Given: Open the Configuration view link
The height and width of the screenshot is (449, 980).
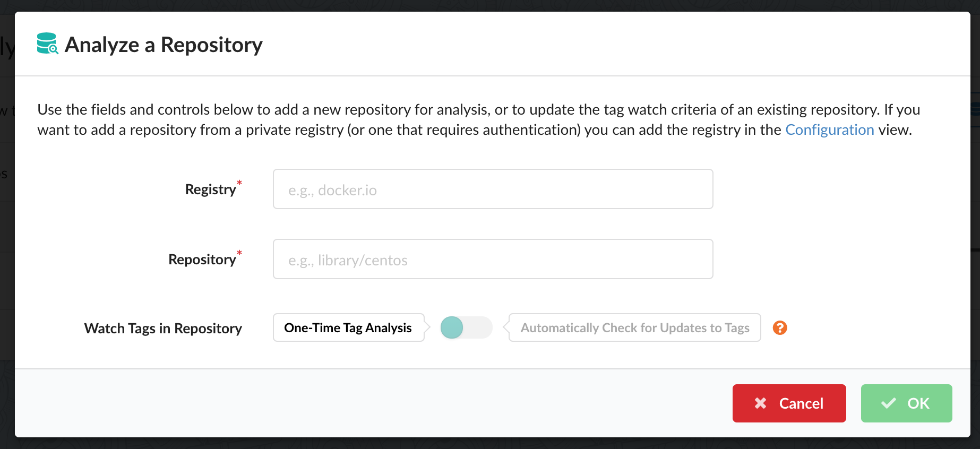Looking at the screenshot, I should [x=829, y=130].
